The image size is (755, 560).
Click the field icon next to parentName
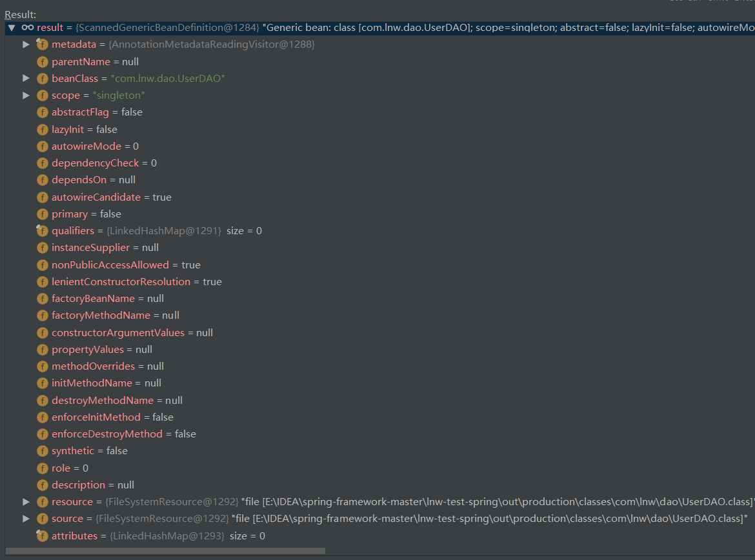pos(43,62)
